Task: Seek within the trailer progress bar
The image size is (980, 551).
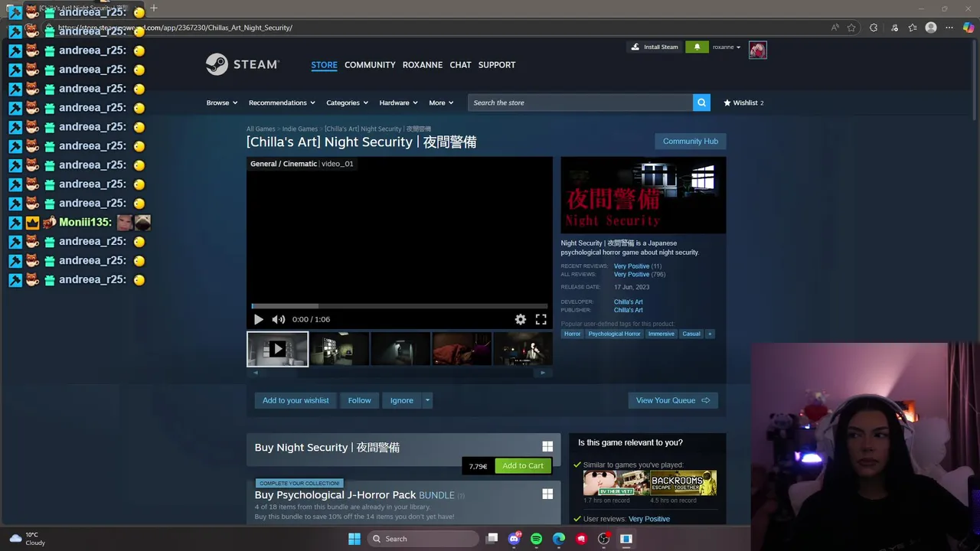Action: pos(400,306)
